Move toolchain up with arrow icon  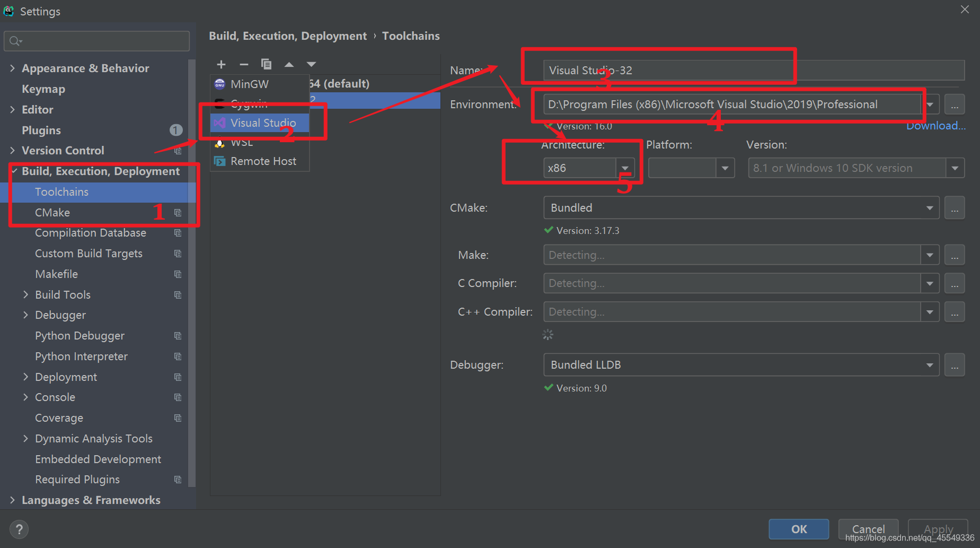[x=289, y=65]
